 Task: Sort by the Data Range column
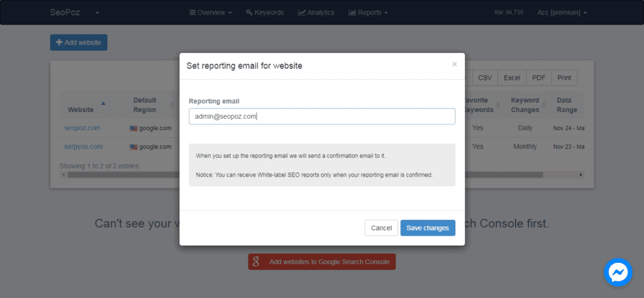(x=567, y=105)
